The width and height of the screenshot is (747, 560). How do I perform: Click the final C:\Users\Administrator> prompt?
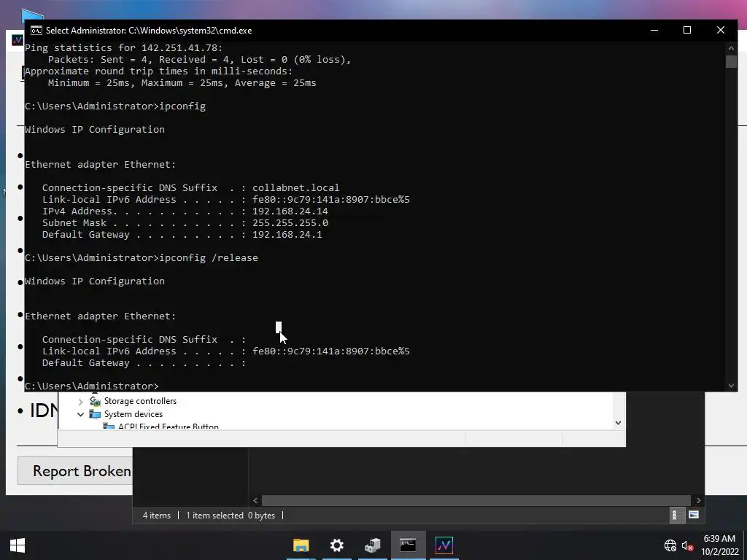tap(91, 386)
